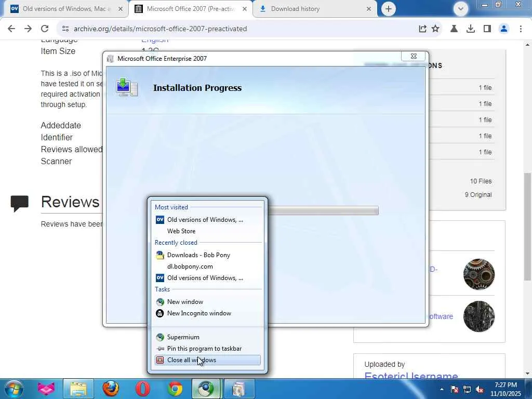Open Old versions of Windows under Recently closed
Screen dimensions: 532x399
208,278
